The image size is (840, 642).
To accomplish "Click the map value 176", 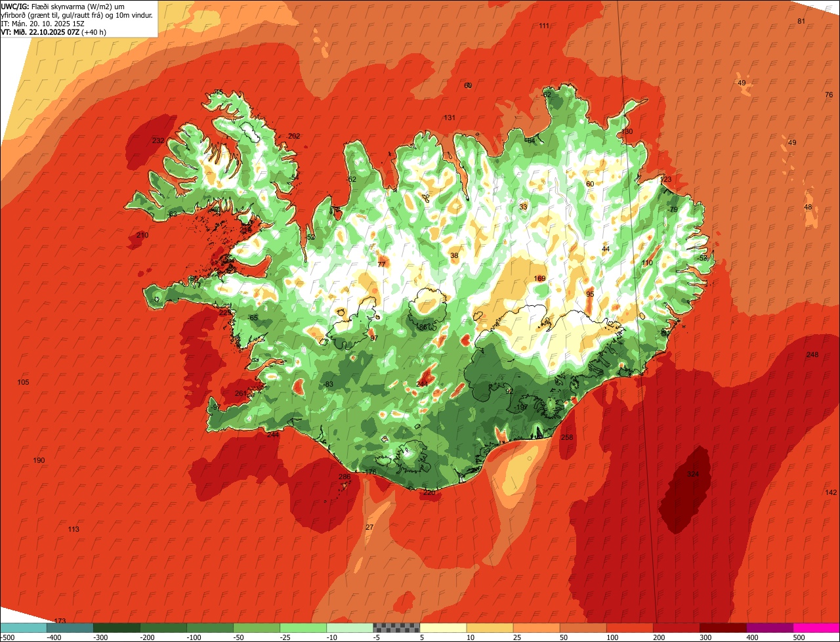I will click(x=371, y=473).
